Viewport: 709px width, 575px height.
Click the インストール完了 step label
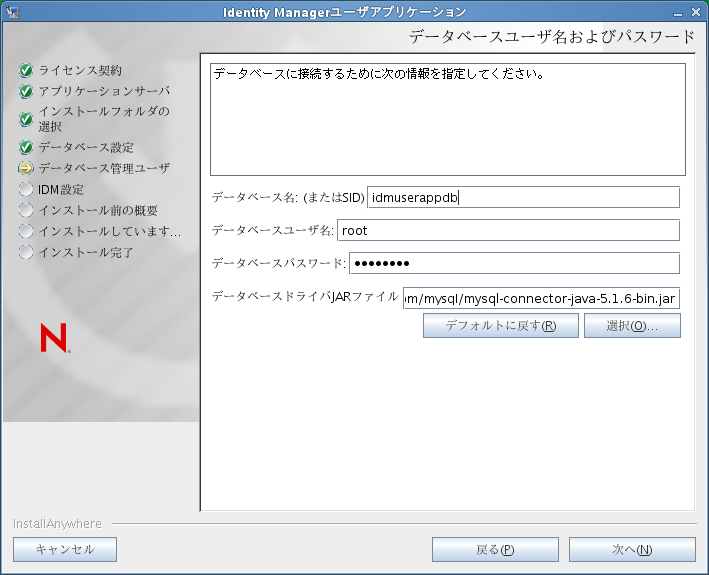(x=86, y=252)
